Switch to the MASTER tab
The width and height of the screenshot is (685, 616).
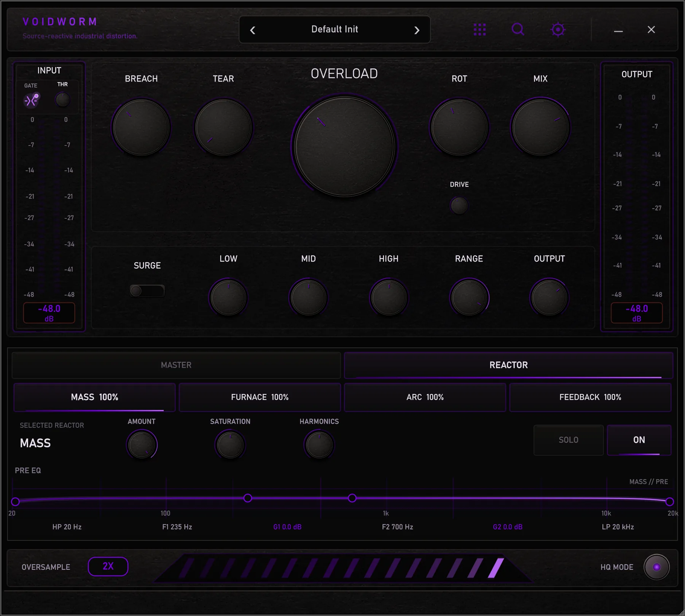coord(176,365)
